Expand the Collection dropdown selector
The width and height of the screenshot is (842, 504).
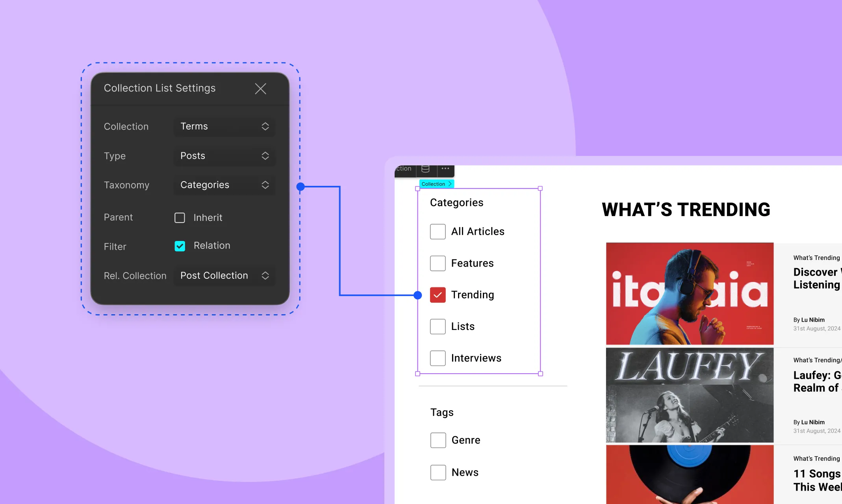click(224, 126)
